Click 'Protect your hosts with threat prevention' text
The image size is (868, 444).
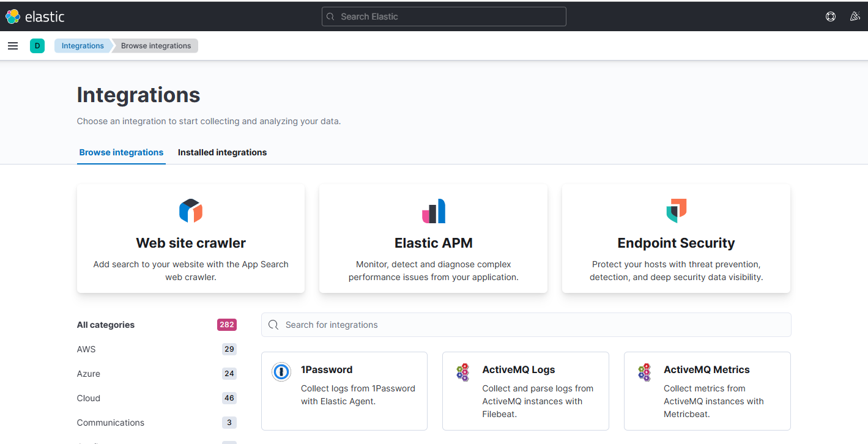click(676, 271)
